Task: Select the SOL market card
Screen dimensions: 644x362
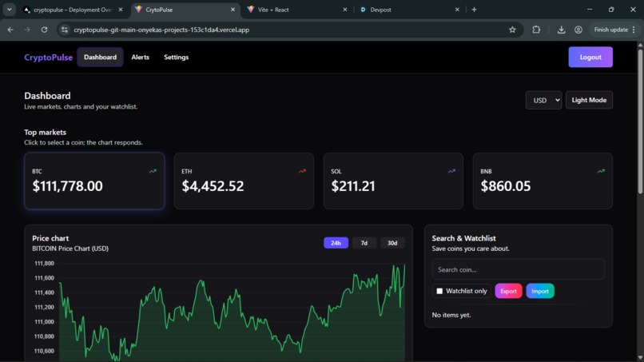Action: click(x=393, y=181)
